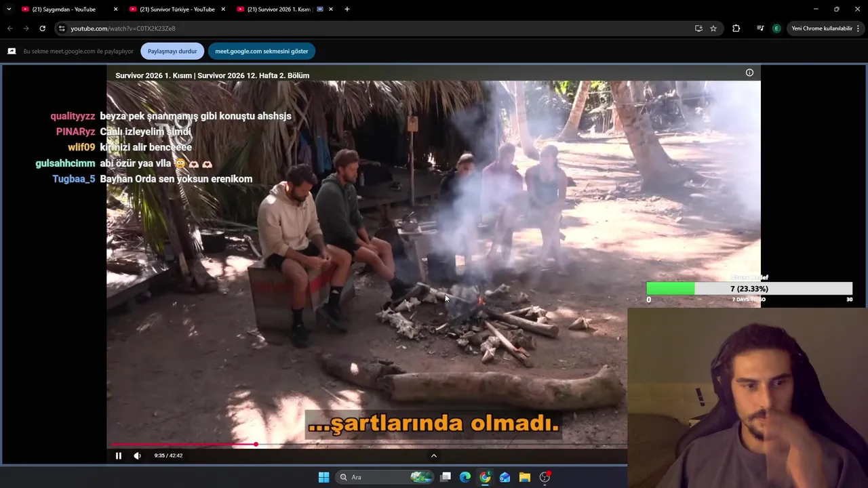The image size is (868, 488).
Task: Click the Paylaşmayı durdur button
Action: [x=172, y=51]
